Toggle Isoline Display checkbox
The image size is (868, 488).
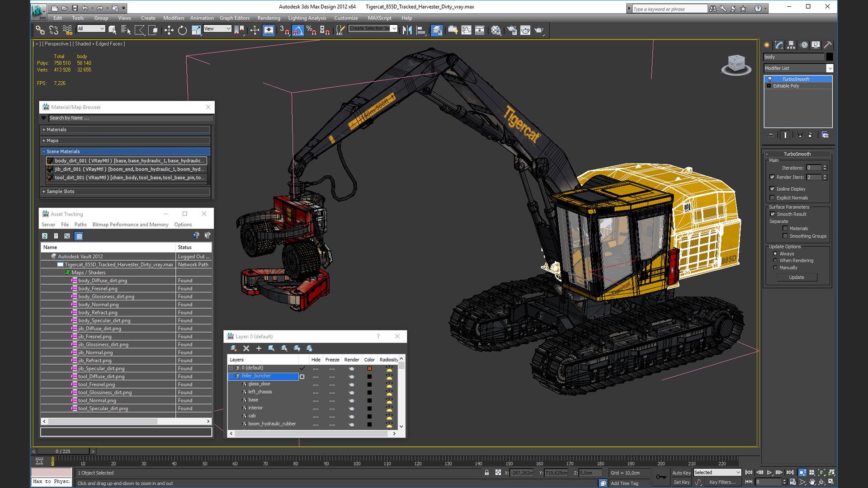tap(772, 189)
